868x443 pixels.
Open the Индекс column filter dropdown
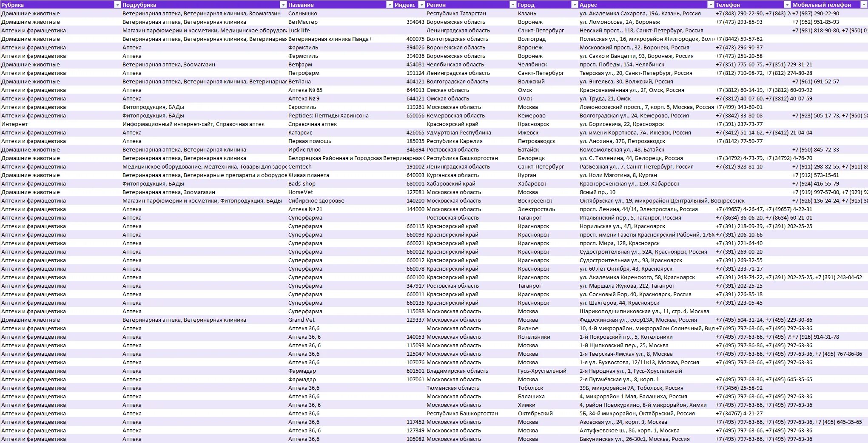point(421,5)
